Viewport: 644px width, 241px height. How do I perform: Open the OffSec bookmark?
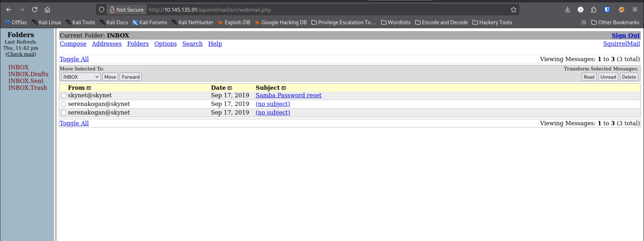pos(16,23)
